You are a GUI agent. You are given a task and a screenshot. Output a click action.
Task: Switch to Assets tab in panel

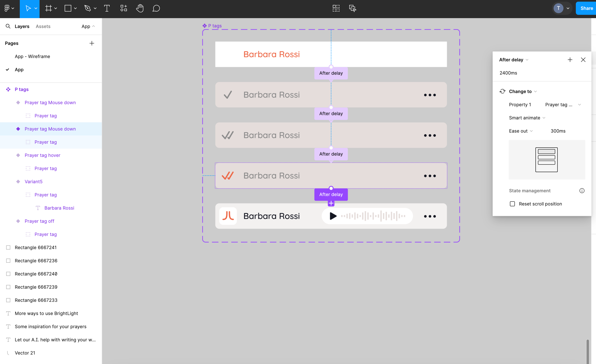(x=43, y=27)
